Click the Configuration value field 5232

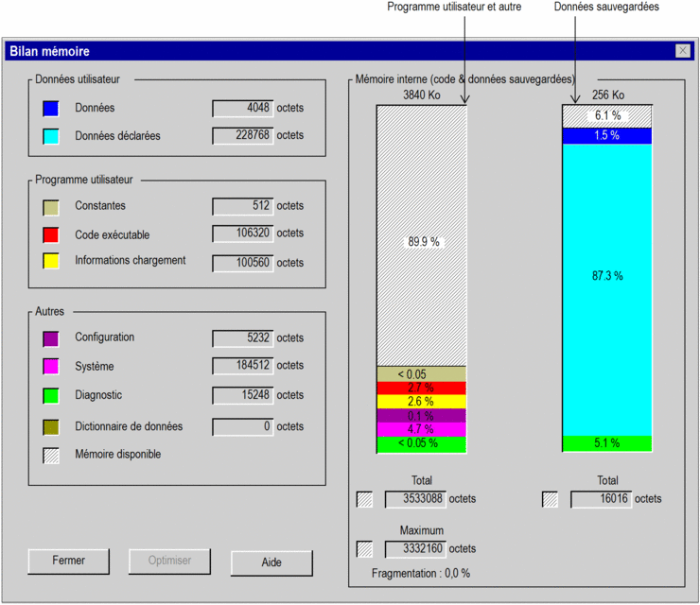click(243, 338)
